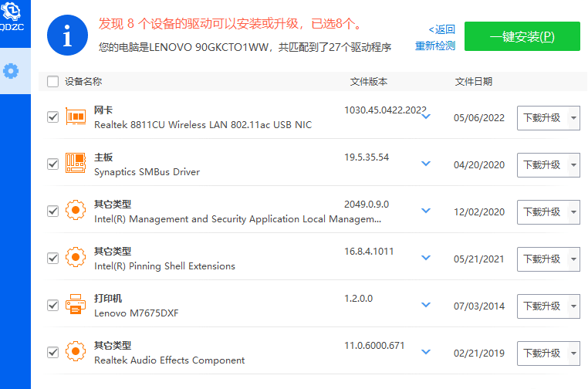Click 下载升级 for Realtek 8811CU Wireless LAN
The image size is (588, 389).
click(x=542, y=118)
